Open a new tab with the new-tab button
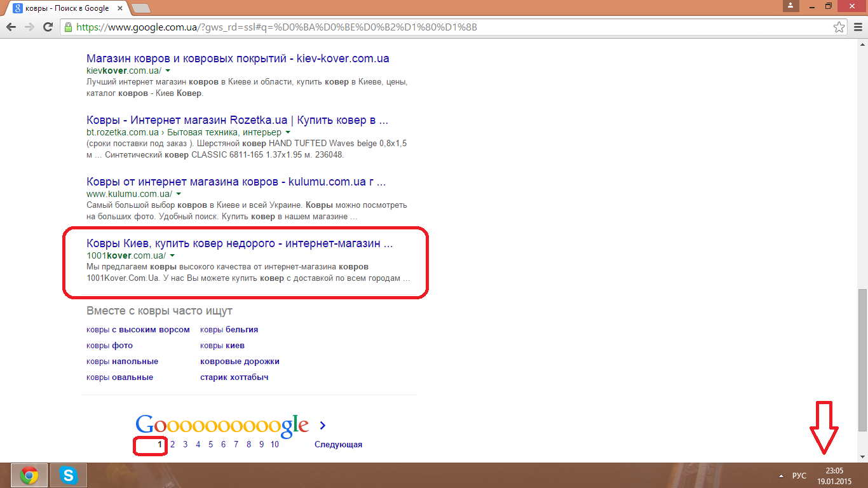This screenshot has height=488, width=868. (140, 8)
